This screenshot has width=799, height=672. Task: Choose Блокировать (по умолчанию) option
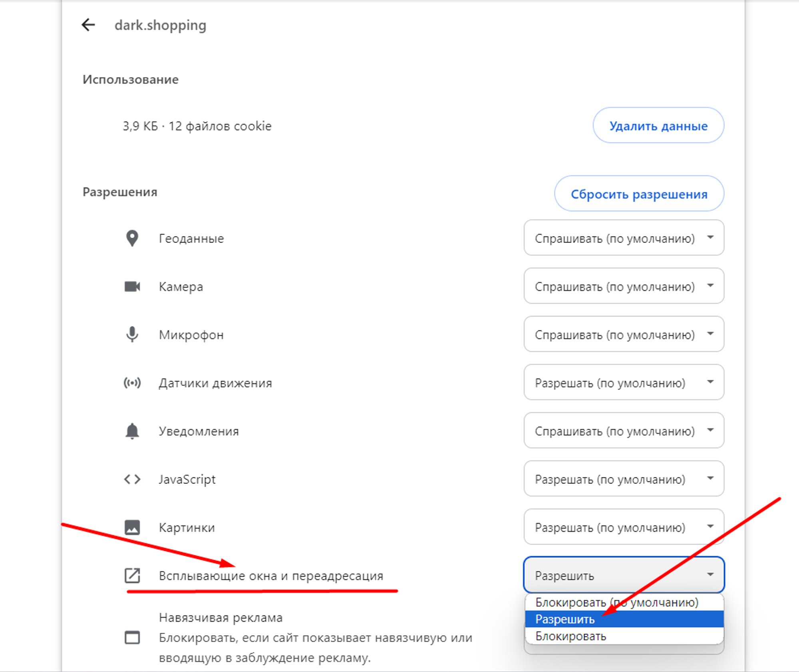[624, 602]
